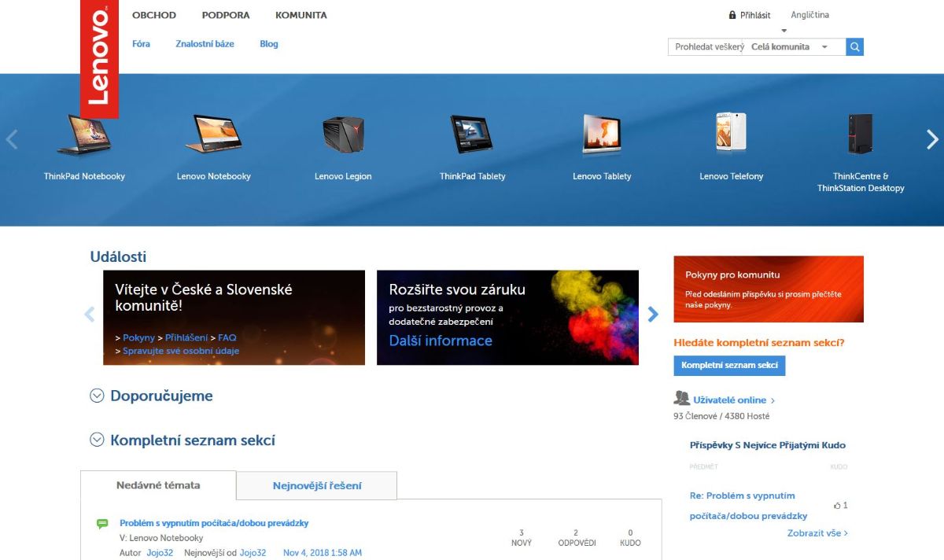Choose the ThinkPad Tablety icon
The width and height of the screenshot is (944, 560).
[x=472, y=135]
